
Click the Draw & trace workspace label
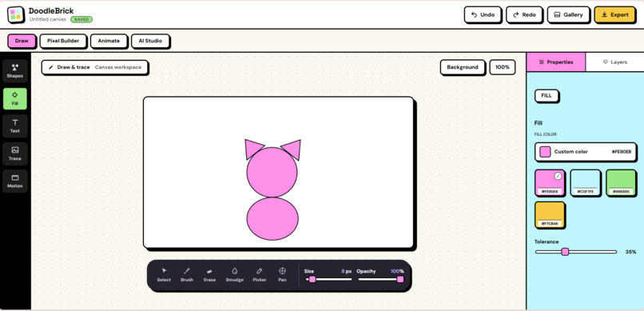(x=95, y=67)
